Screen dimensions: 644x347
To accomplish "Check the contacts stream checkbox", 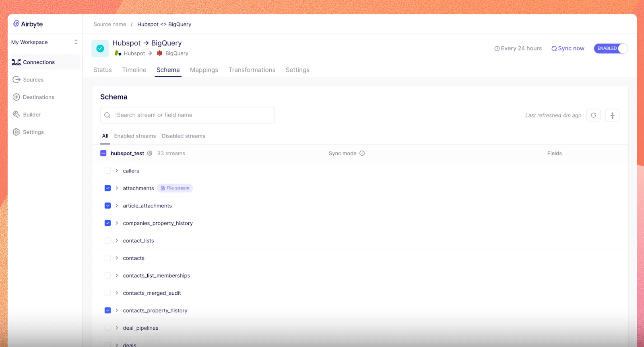I will [x=107, y=258].
